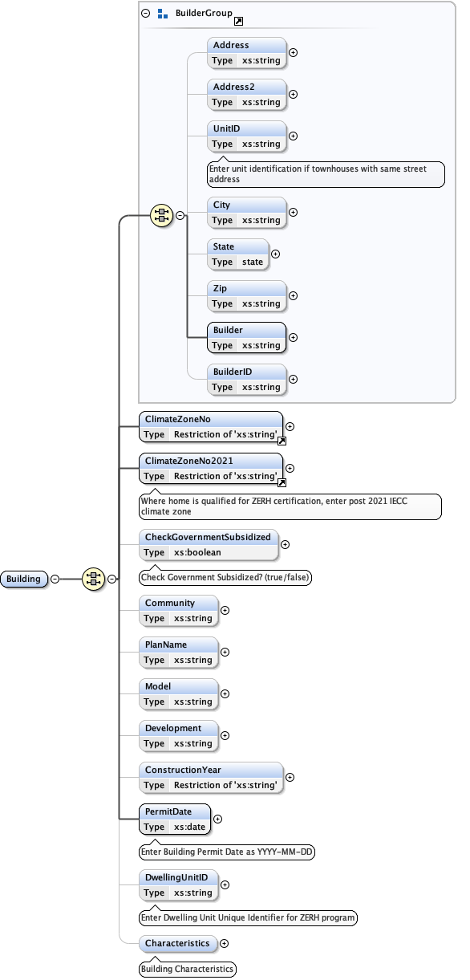Expand the Address element

293,52
